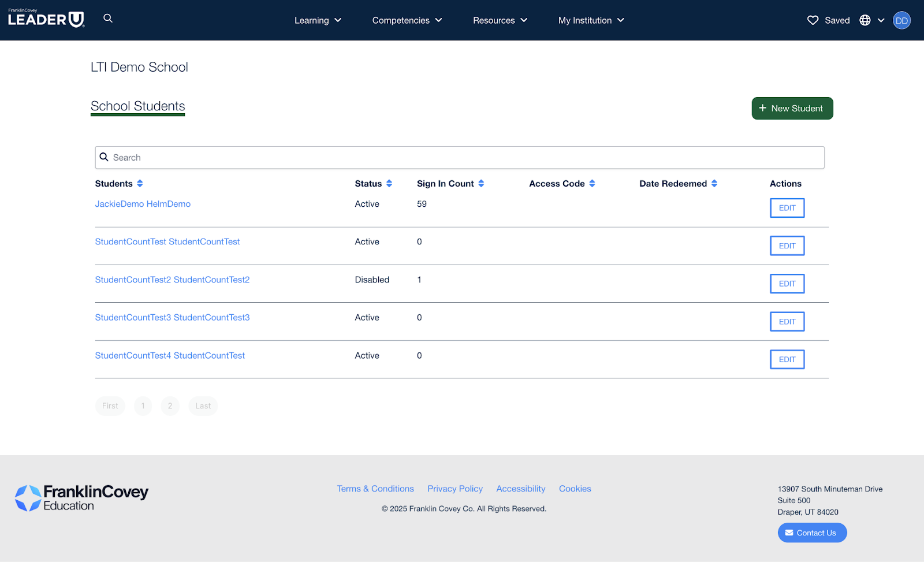The width and height of the screenshot is (924, 562).
Task: Click the New Student button
Action: coord(792,109)
